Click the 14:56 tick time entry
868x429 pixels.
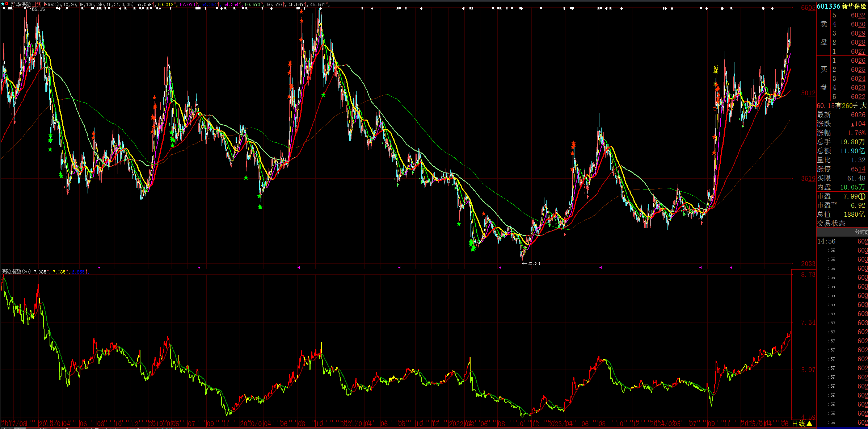826,241
